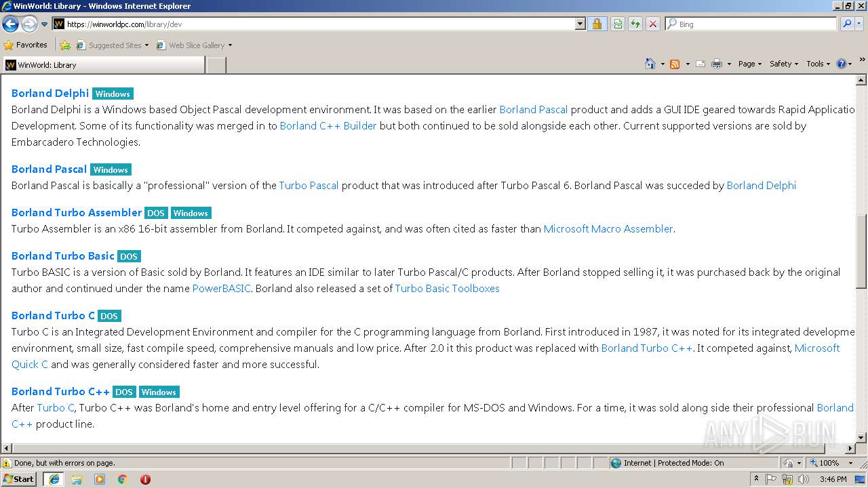Click Internet Explorer taskbar icon
The width and height of the screenshot is (868, 488).
(x=54, y=479)
